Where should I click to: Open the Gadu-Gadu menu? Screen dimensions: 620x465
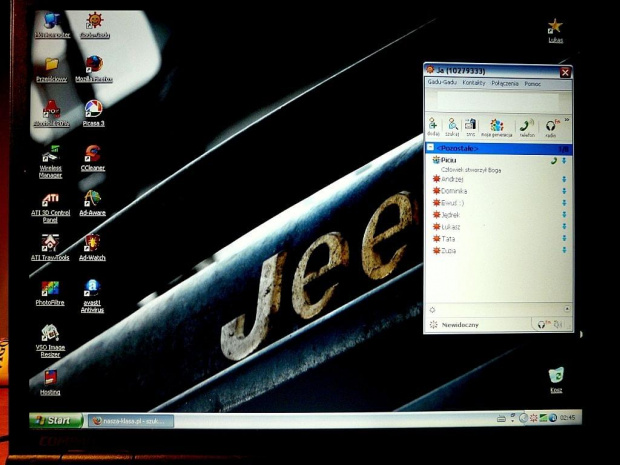[x=442, y=83]
